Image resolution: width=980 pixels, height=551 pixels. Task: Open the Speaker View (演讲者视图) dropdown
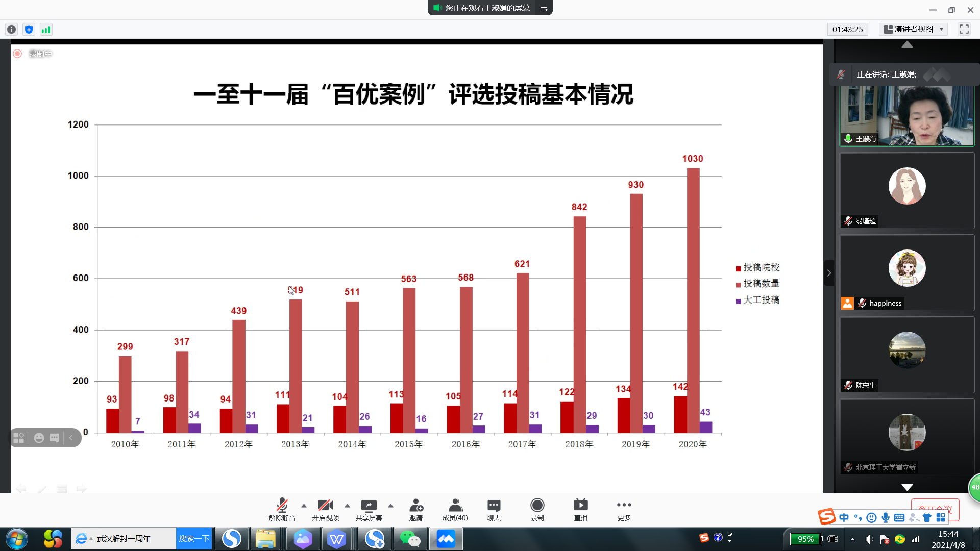click(914, 29)
